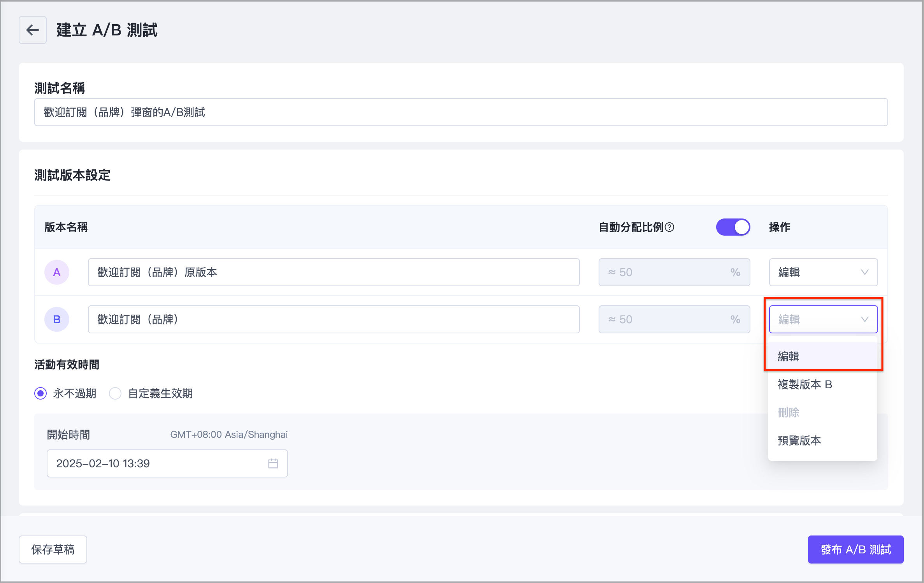Click 發布 A/B 測試 button

click(855, 550)
